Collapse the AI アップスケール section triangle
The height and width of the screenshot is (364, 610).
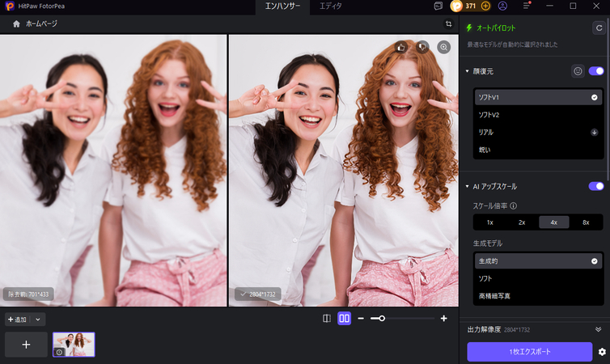468,186
